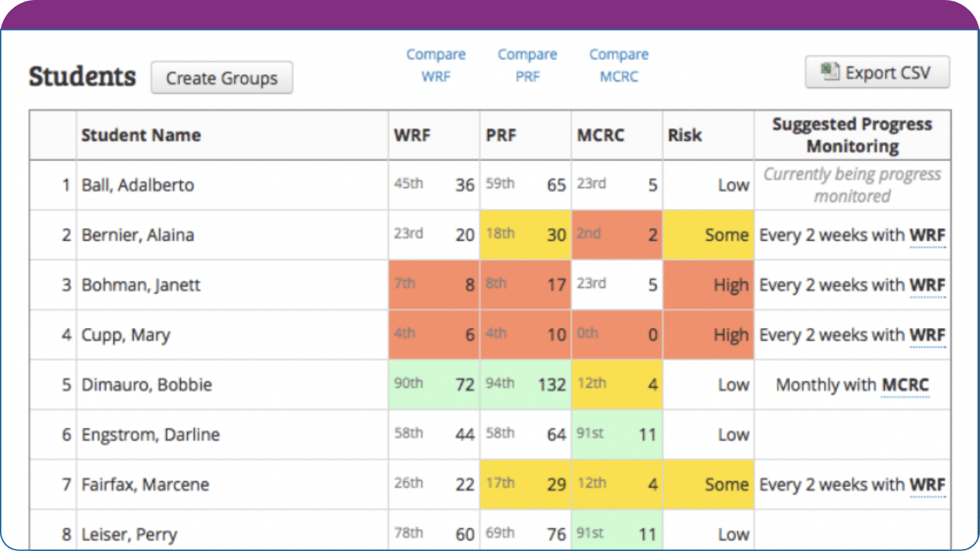Click WRF link in Bohman, Janett's monitoring suggestion

928,285
